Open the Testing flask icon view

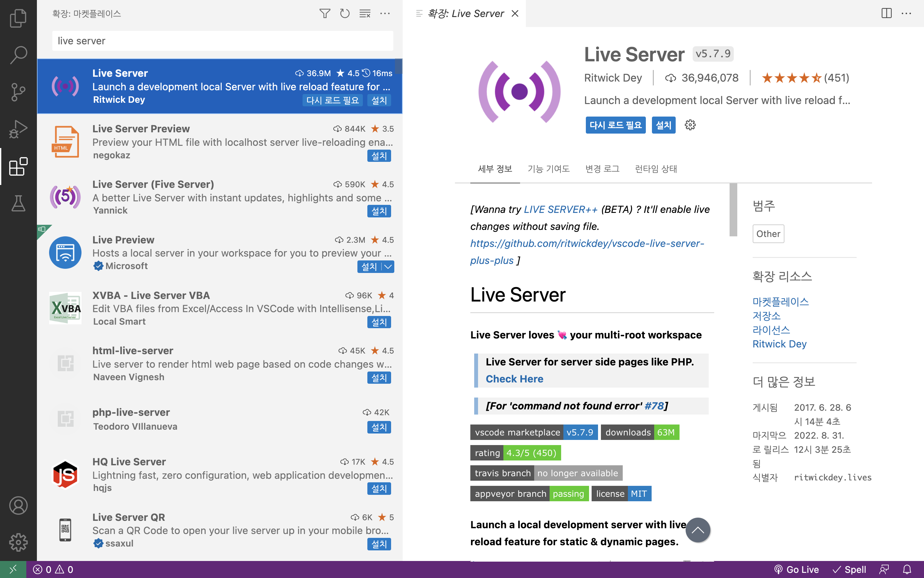coord(18,203)
